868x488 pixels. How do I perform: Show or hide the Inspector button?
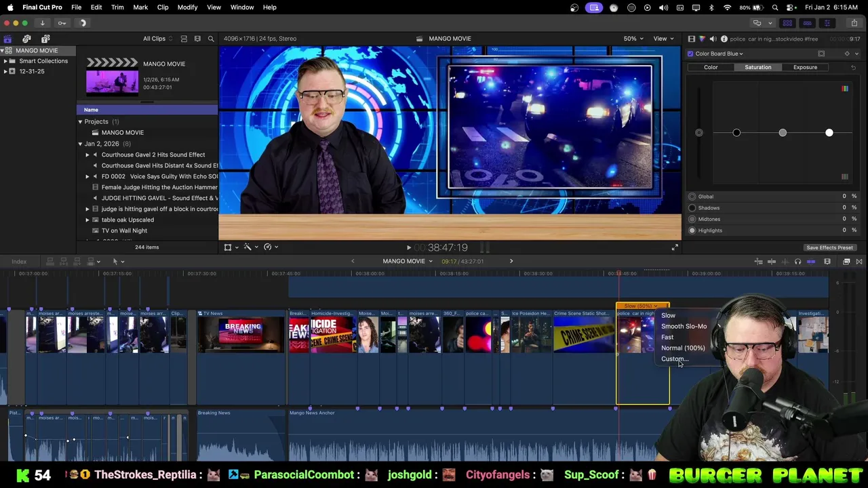pos(827,23)
